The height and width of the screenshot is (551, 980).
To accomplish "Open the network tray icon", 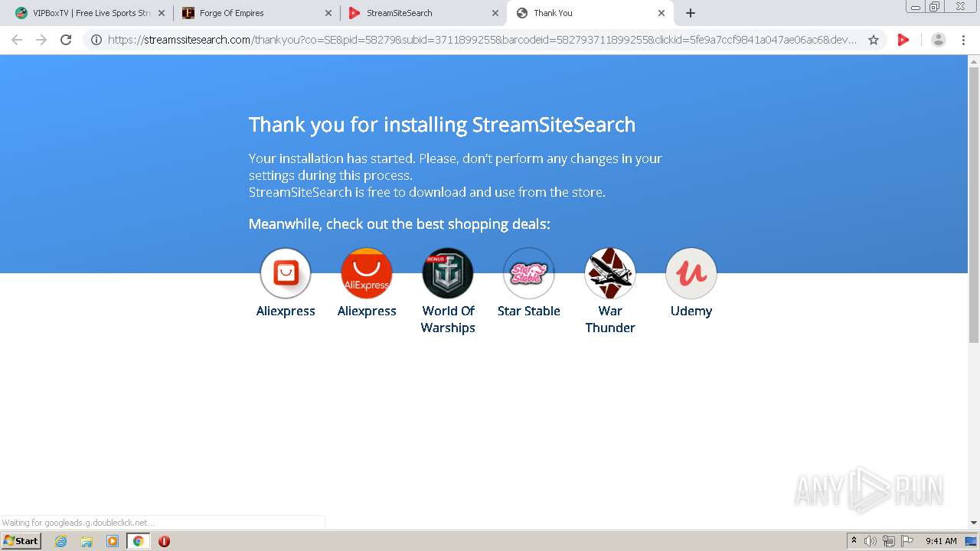I will tap(889, 541).
